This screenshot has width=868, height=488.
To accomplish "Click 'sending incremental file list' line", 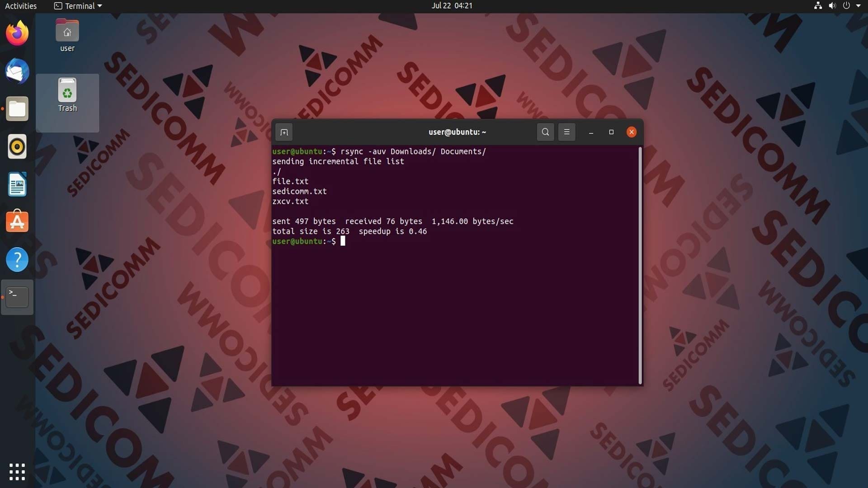I will (x=338, y=161).
